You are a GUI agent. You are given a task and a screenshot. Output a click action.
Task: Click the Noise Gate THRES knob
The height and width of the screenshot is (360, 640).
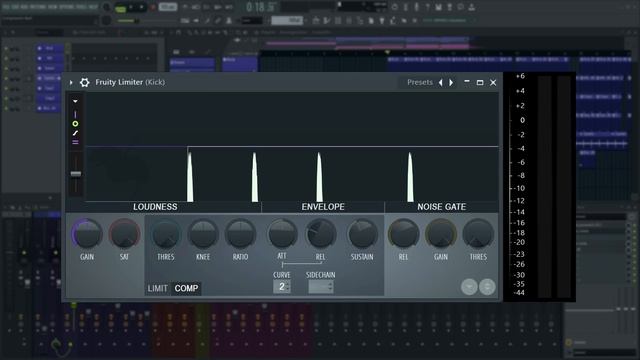tap(478, 234)
